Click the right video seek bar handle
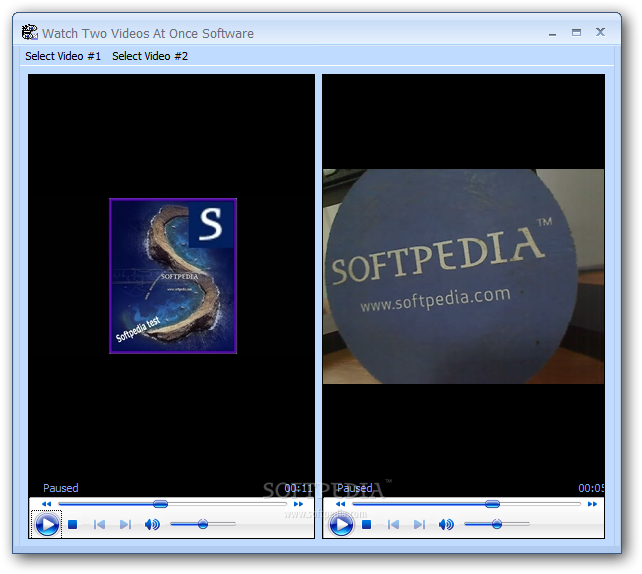The height and width of the screenshot is (574, 642). tap(492, 504)
